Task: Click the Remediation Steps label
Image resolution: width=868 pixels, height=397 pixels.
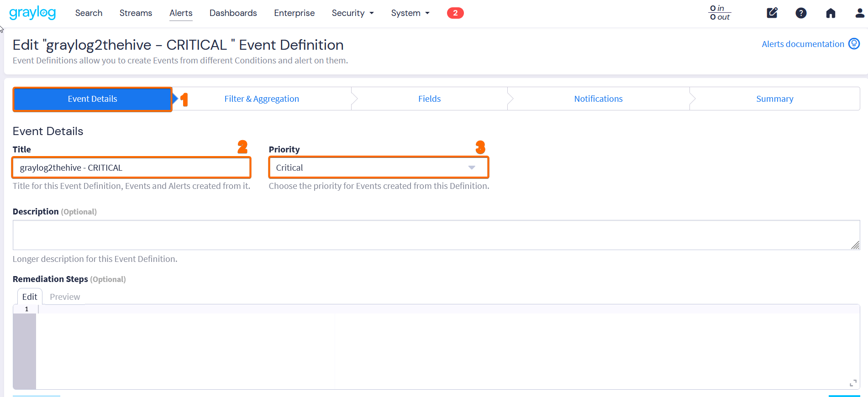Action: click(50, 279)
